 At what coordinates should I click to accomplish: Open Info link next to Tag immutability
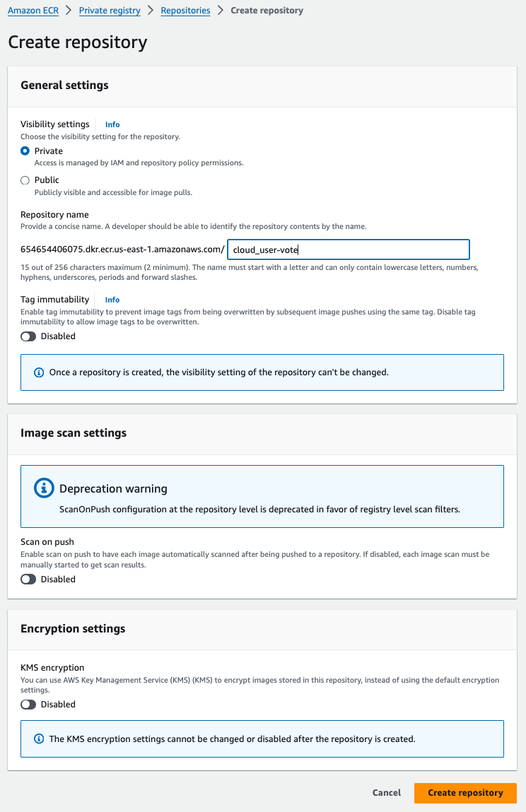coord(112,300)
